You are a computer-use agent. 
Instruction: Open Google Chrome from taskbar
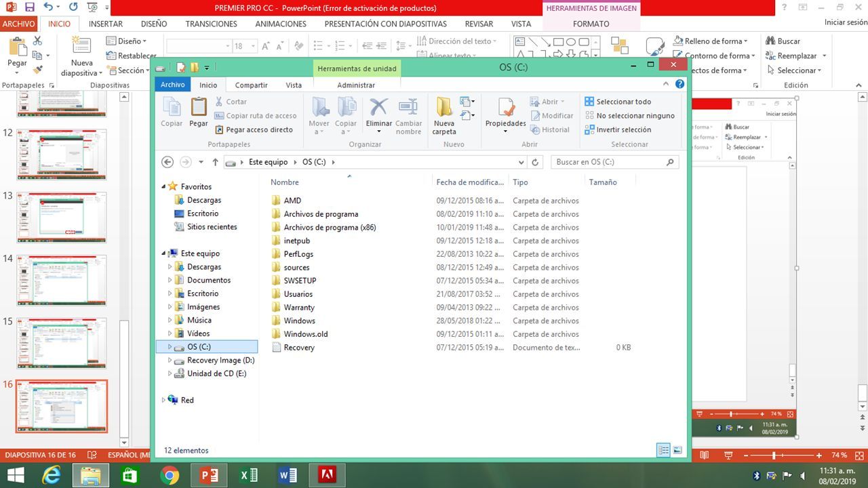pos(170,475)
